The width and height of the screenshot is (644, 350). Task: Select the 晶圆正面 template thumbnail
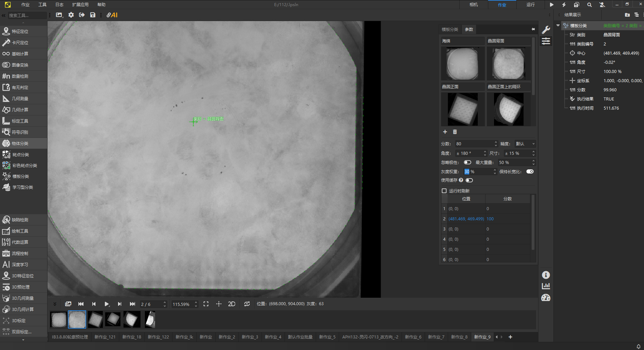point(462,109)
